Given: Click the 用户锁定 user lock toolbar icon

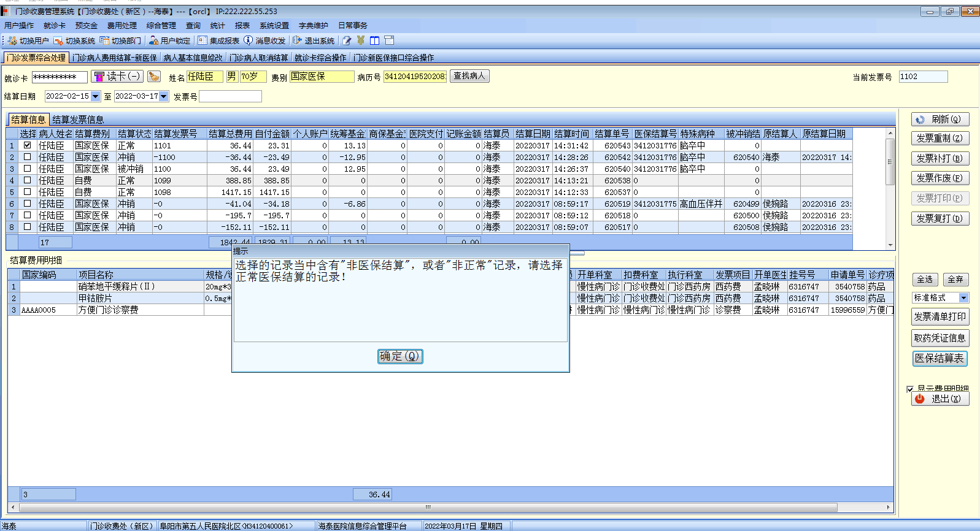Looking at the screenshot, I should [x=153, y=40].
